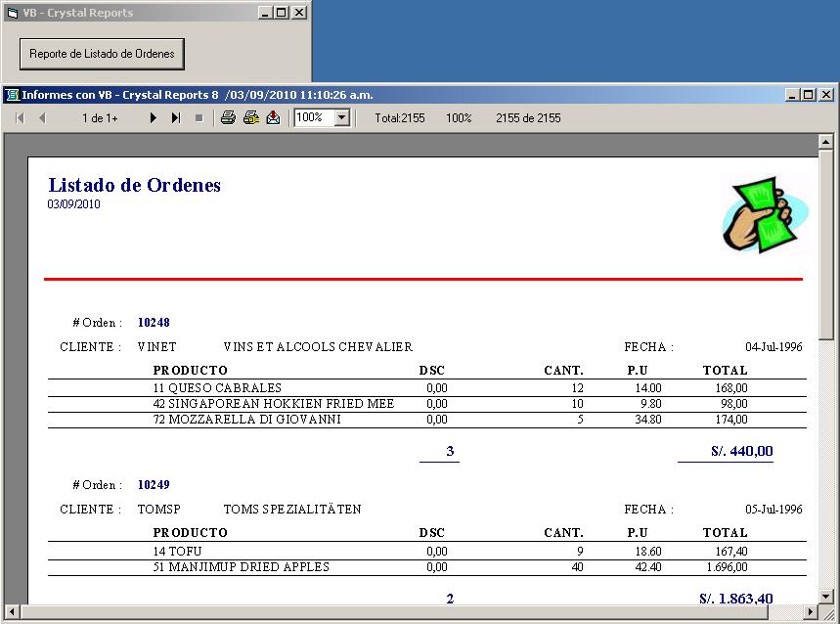
Task: Select 100% inside the zoom combo box
Action: coord(308,117)
